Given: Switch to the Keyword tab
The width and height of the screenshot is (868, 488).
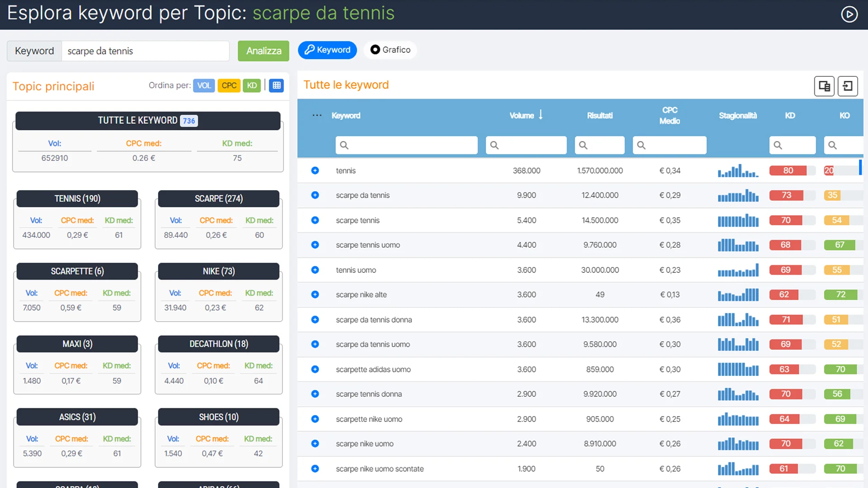Looking at the screenshot, I should click(327, 50).
